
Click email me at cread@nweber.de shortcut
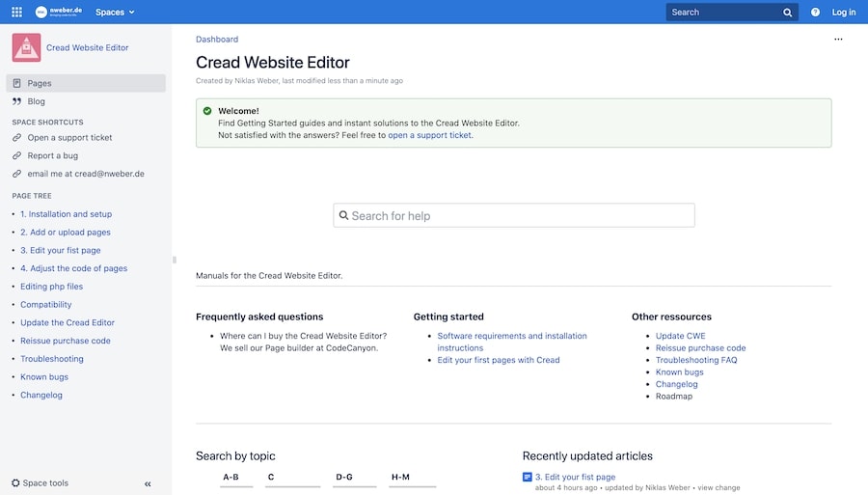86,174
